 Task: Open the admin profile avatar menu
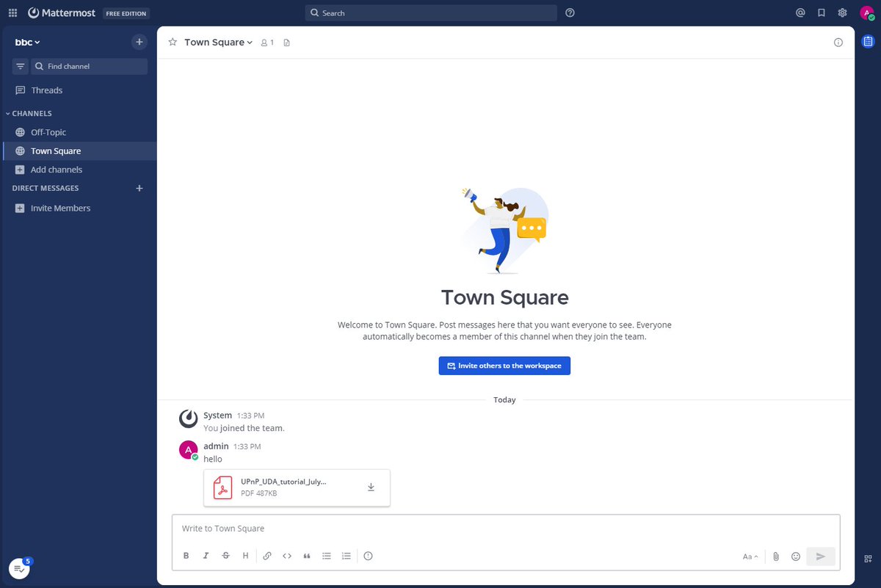pos(866,13)
